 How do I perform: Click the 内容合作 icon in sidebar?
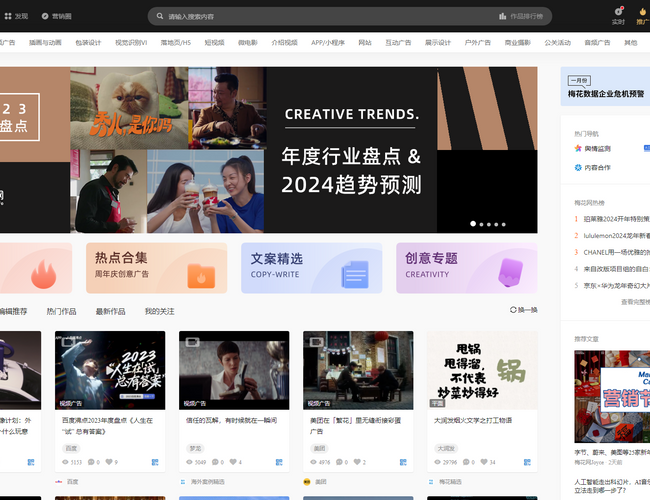pyautogui.click(x=578, y=167)
